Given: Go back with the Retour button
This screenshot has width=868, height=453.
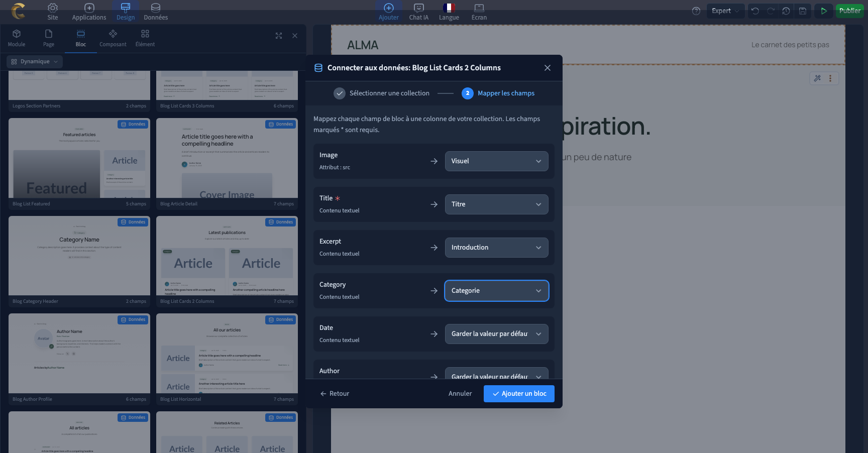Looking at the screenshot, I should (335, 394).
